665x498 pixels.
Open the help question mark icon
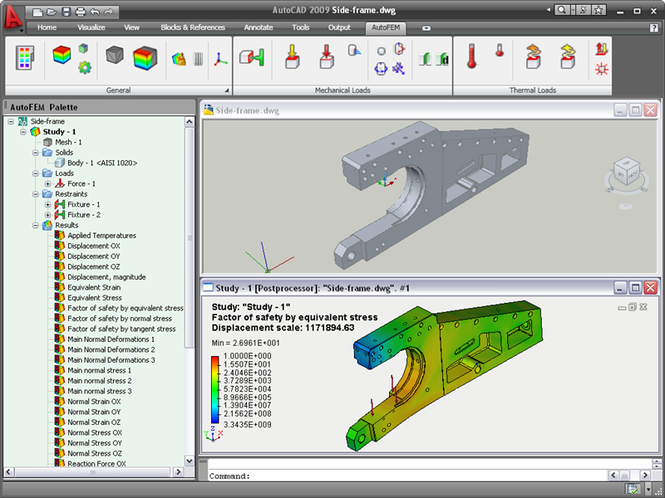[x=654, y=28]
